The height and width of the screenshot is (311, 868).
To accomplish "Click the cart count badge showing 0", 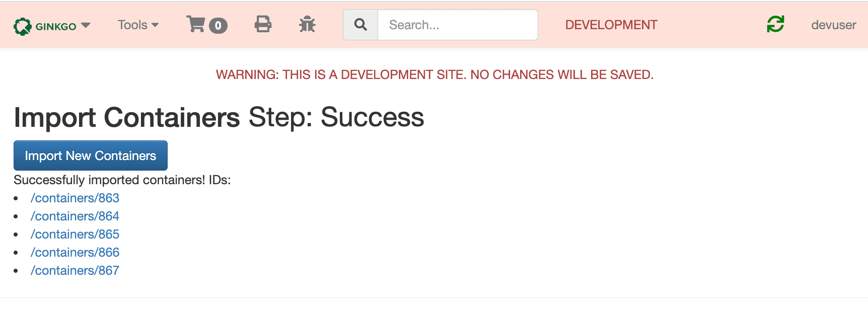I will pyautogui.click(x=218, y=26).
